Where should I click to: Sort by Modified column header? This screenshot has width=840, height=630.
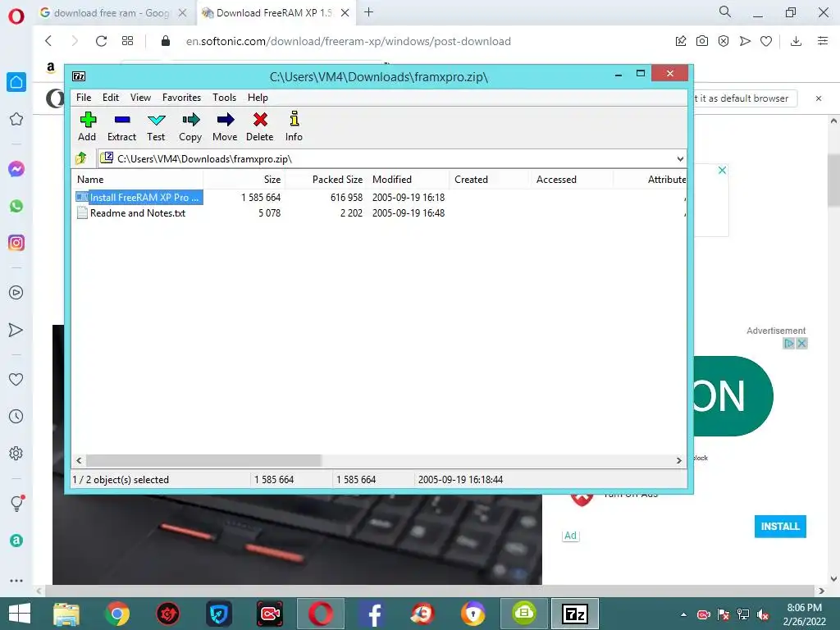[x=409, y=180]
